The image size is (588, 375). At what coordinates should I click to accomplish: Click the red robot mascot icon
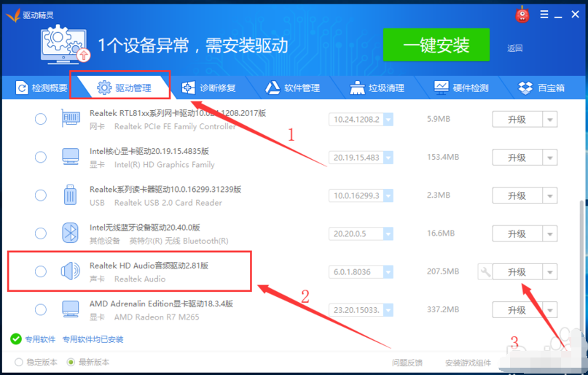[521, 14]
